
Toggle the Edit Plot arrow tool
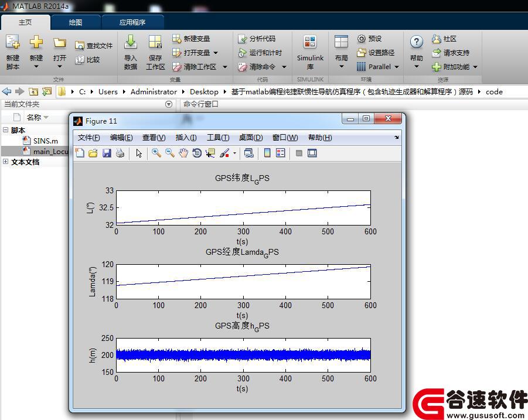click(x=139, y=153)
